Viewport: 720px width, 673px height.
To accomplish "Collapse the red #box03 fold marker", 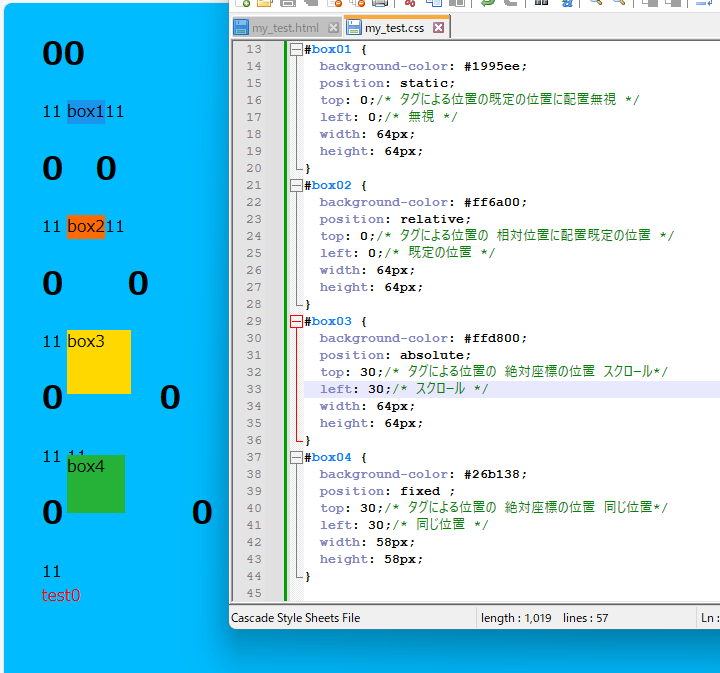I will [x=296, y=321].
